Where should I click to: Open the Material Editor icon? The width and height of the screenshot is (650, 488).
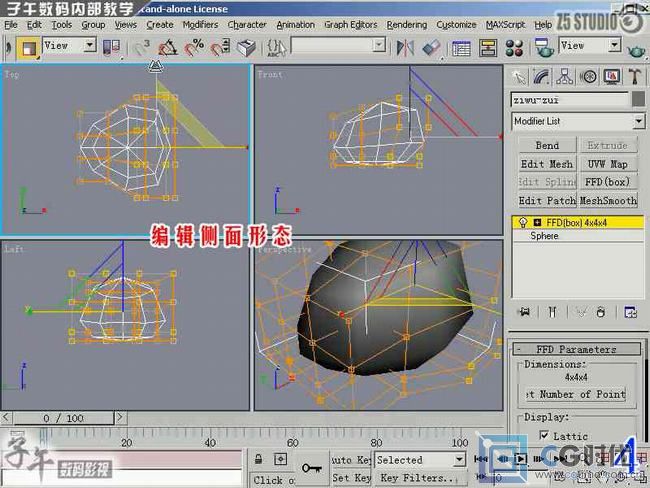coord(514,48)
